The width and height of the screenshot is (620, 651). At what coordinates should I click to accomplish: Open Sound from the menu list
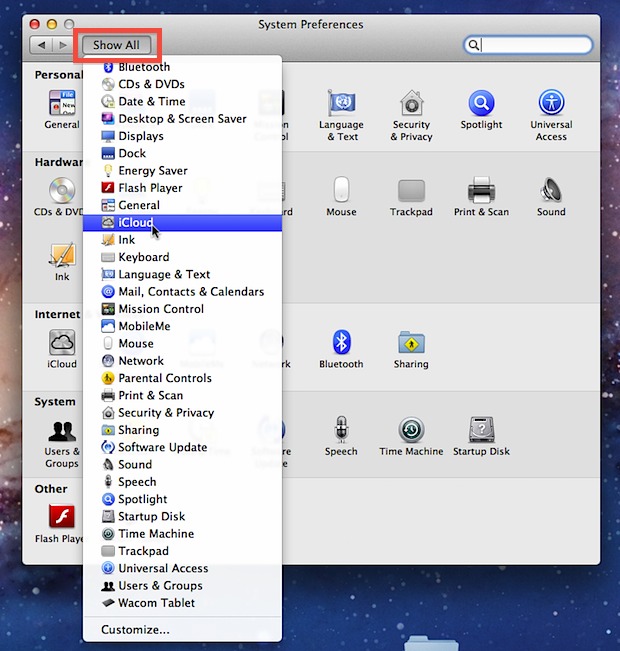(x=183, y=465)
